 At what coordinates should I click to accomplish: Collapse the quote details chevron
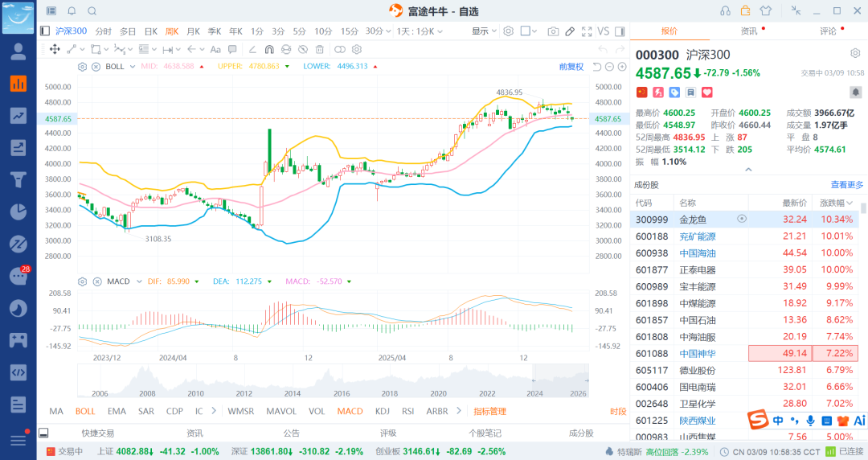pyautogui.click(x=749, y=170)
